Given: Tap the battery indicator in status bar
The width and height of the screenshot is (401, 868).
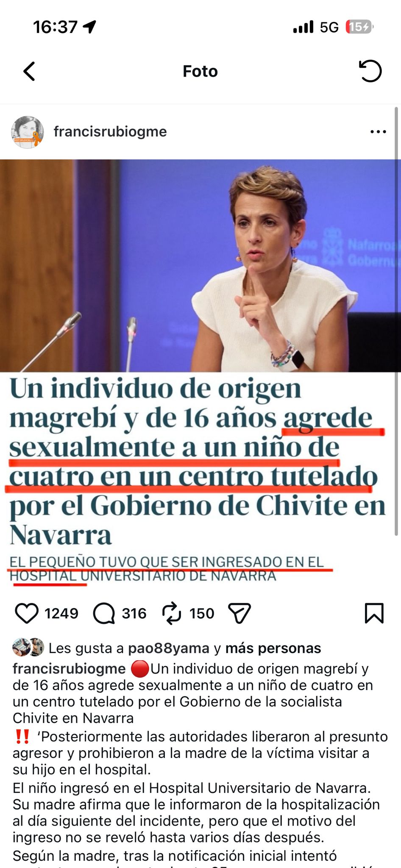Looking at the screenshot, I should coord(359,27).
